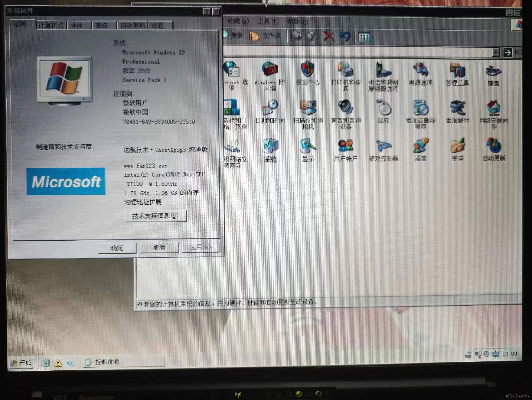Open 安全中心 security center icon
532x400 pixels.
pos(308,73)
